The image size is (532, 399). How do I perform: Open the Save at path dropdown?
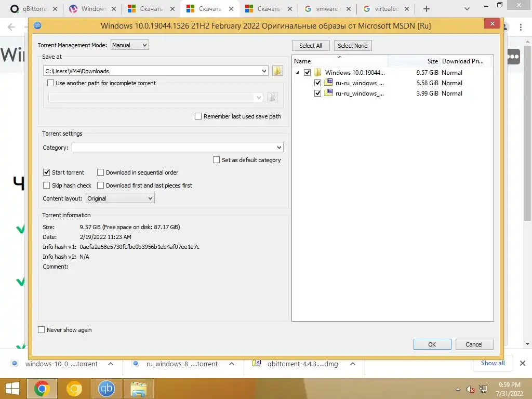264,71
